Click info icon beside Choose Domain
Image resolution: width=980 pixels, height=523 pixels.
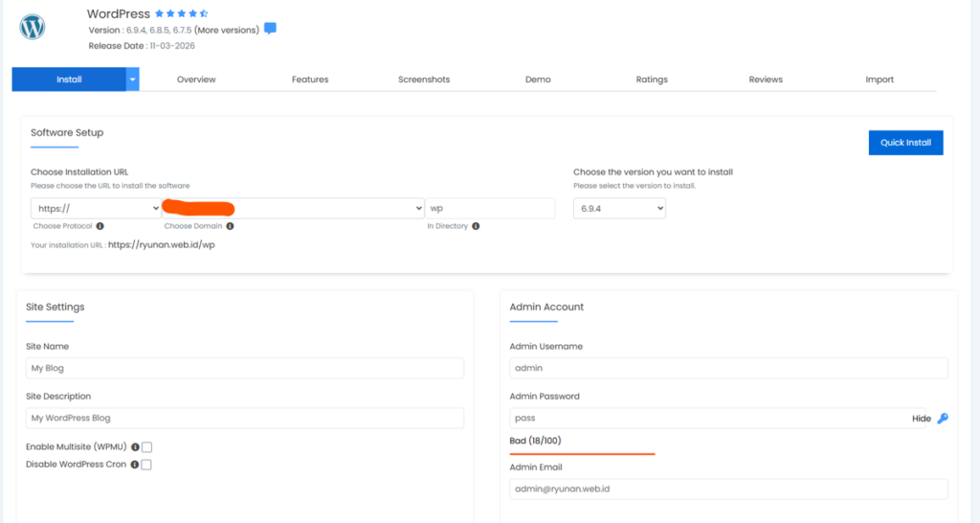coord(230,226)
